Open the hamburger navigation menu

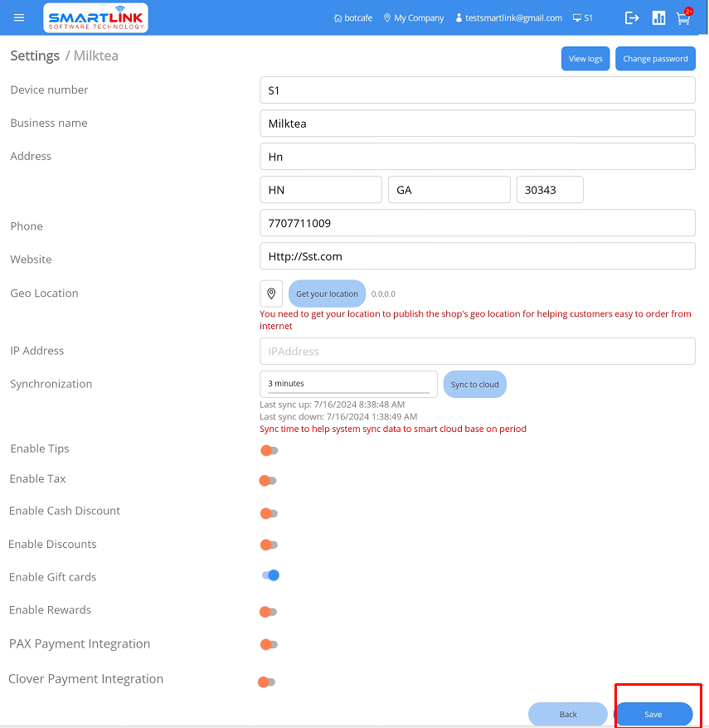coord(20,17)
